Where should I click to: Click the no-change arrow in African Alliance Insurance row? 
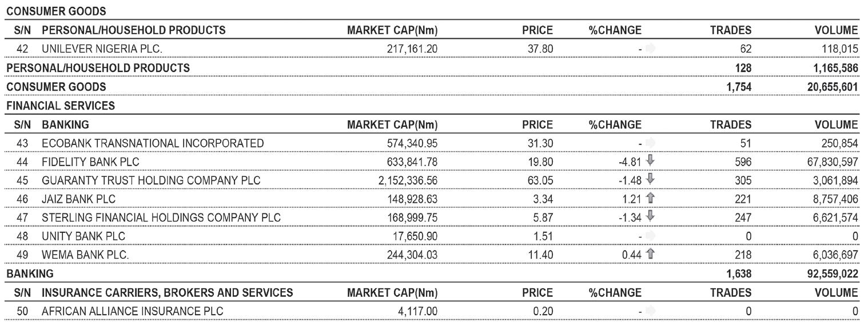click(x=651, y=311)
